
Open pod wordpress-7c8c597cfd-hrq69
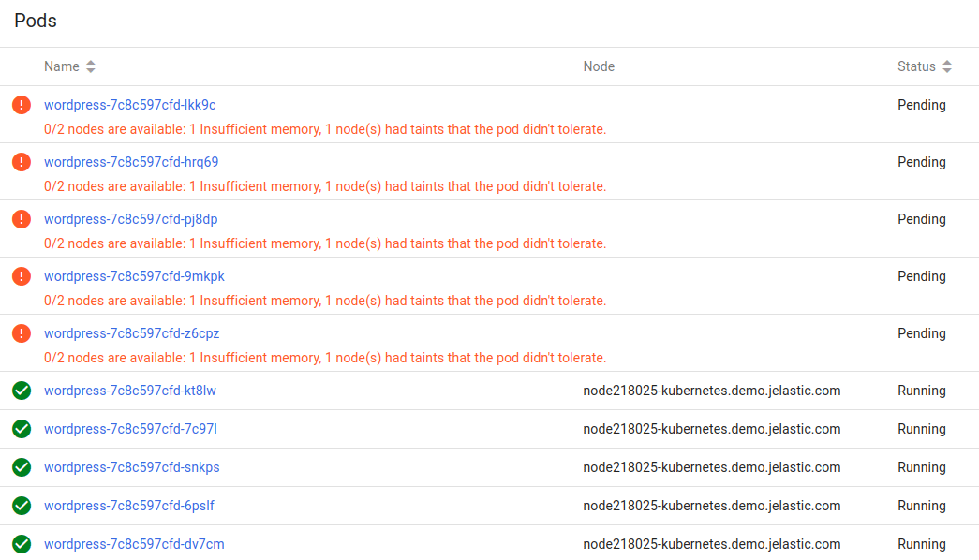click(x=131, y=162)
